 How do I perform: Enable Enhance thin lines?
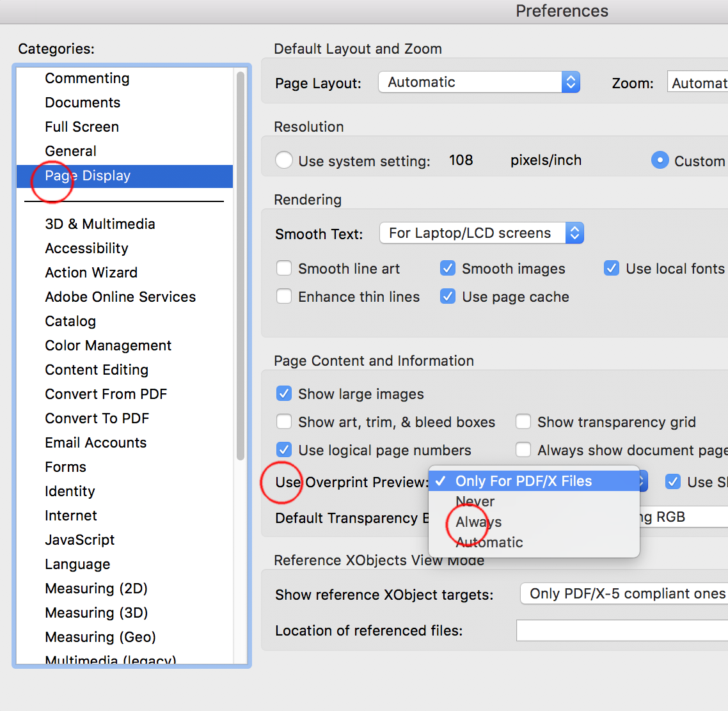click(x=284, y=296)
